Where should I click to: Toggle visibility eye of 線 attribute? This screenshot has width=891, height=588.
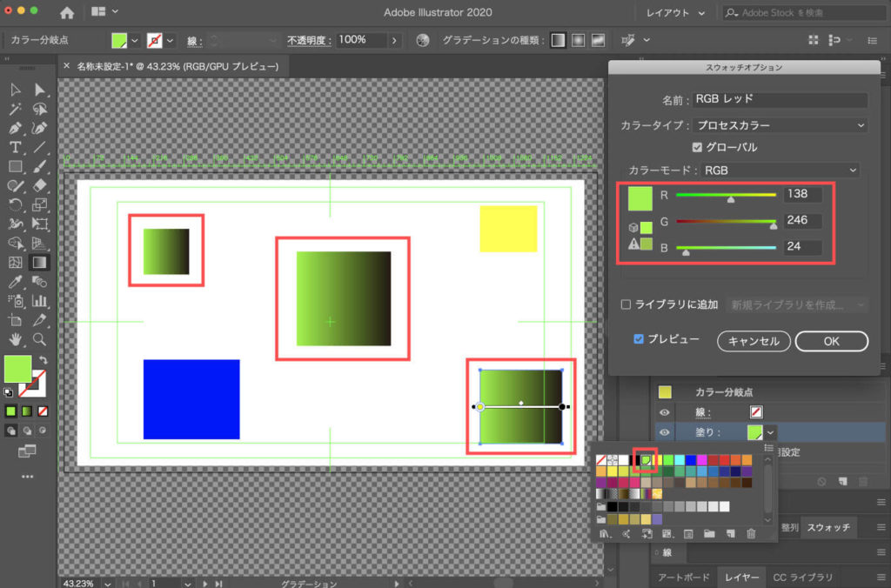pos(664,412)
